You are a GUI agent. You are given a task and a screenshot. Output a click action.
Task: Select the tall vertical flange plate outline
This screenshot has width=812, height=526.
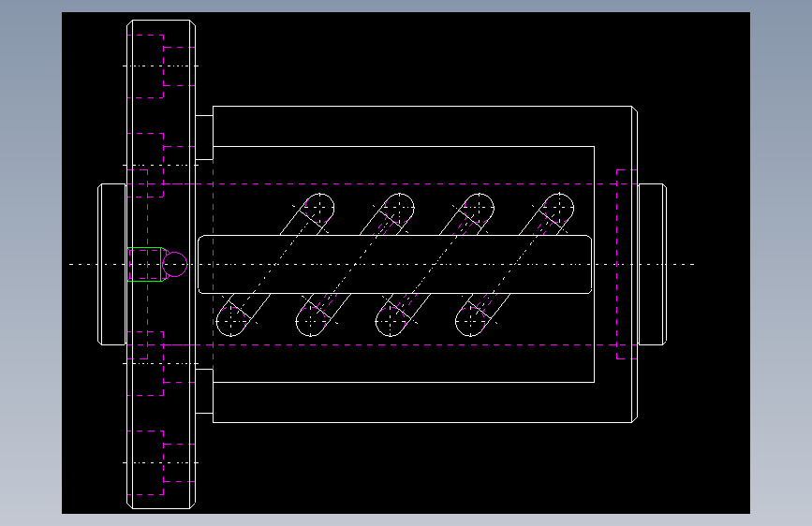tap(161, 265)
